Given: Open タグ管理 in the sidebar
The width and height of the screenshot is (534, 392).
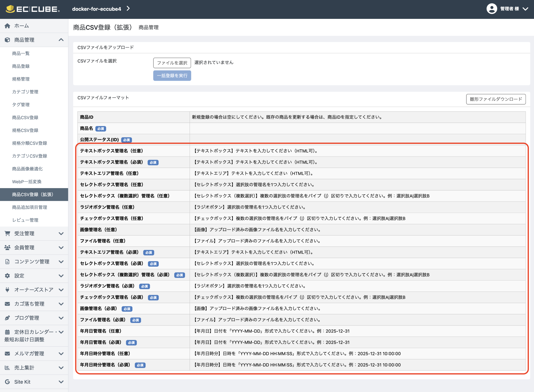Looking at the screenshot, I should coord(34,105).
